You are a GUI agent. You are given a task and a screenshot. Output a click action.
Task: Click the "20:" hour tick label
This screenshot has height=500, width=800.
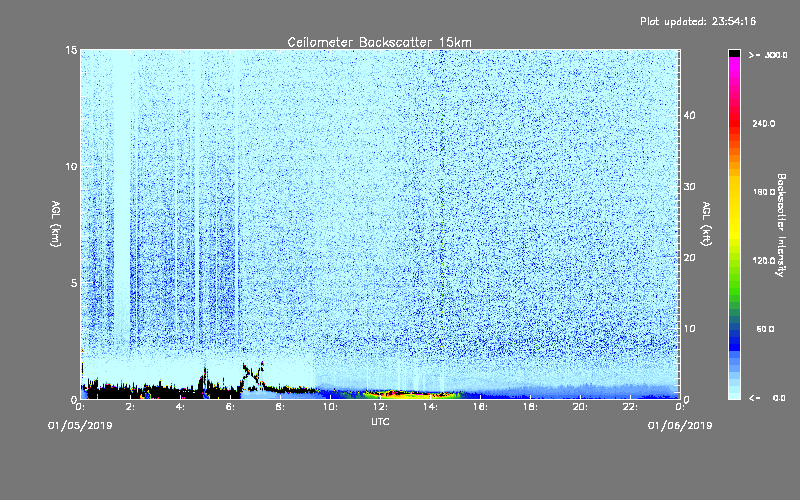click(580, 407)
